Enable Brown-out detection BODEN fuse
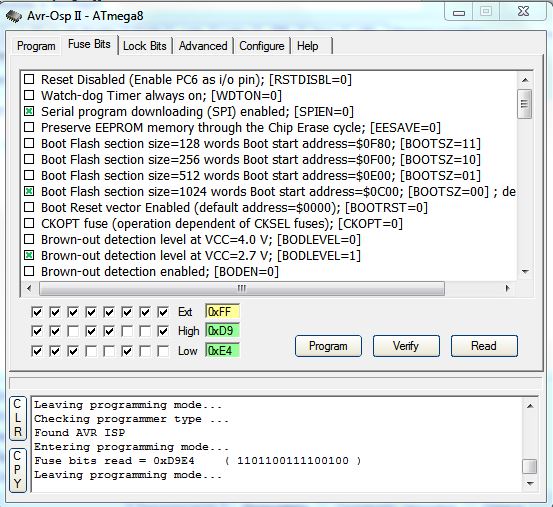The width and height of the screenshot is (553, 507). (x=29, y=271)
